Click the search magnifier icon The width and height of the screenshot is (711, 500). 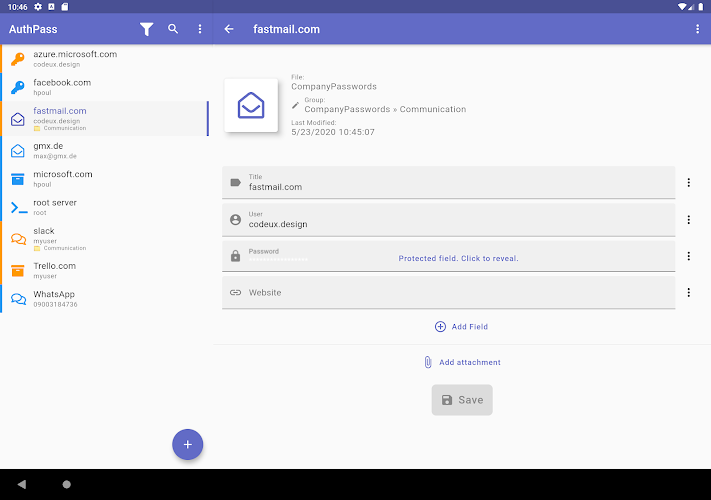pos(173,29)
